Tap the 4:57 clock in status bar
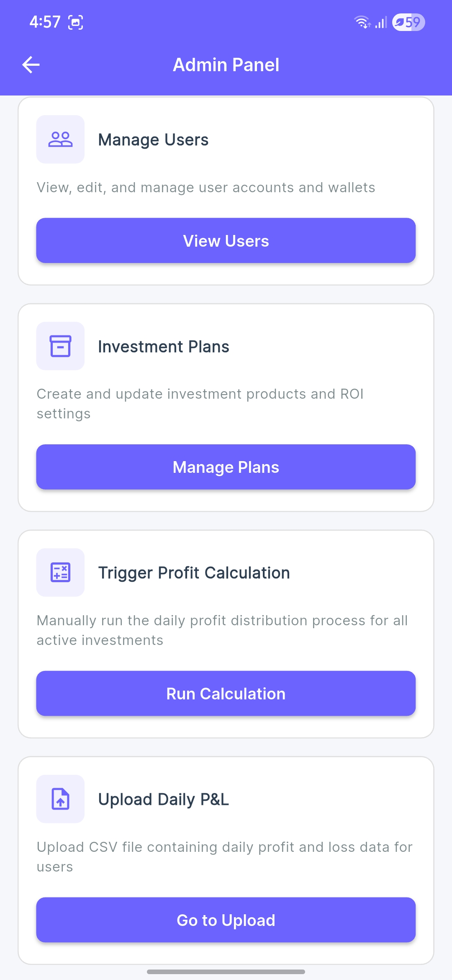This screenshot has width=452, height=980. coord(45,22)
